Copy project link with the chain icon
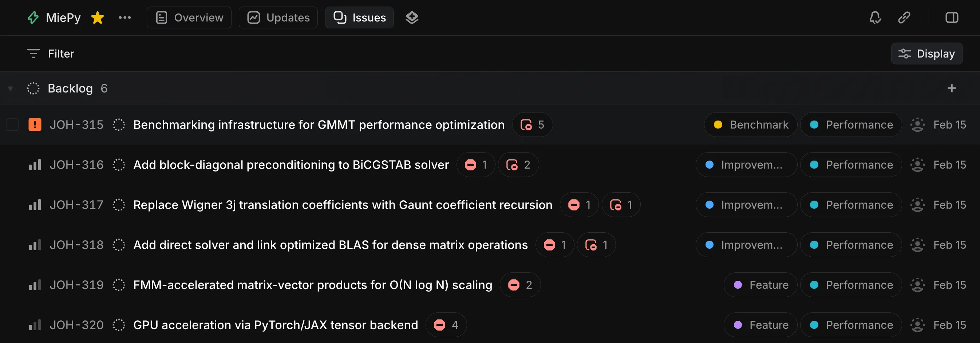The height and width of the screenshot is (343, 980). click(x=904, y=17)
